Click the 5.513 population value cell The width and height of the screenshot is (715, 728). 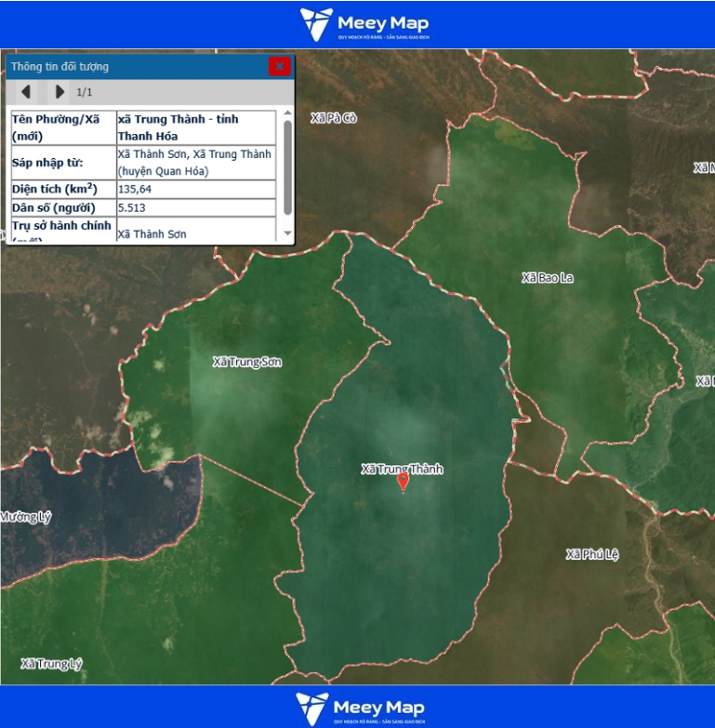click(196, 208)
